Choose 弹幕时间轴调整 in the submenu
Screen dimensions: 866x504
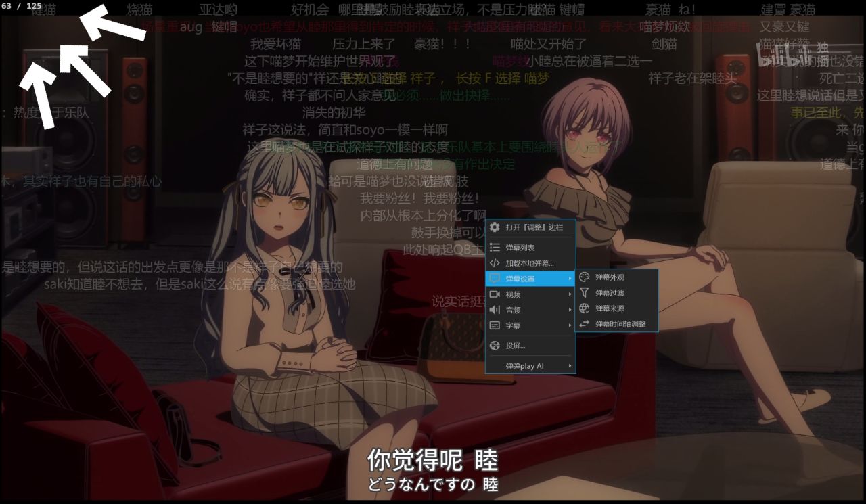[x=616, y=324]
